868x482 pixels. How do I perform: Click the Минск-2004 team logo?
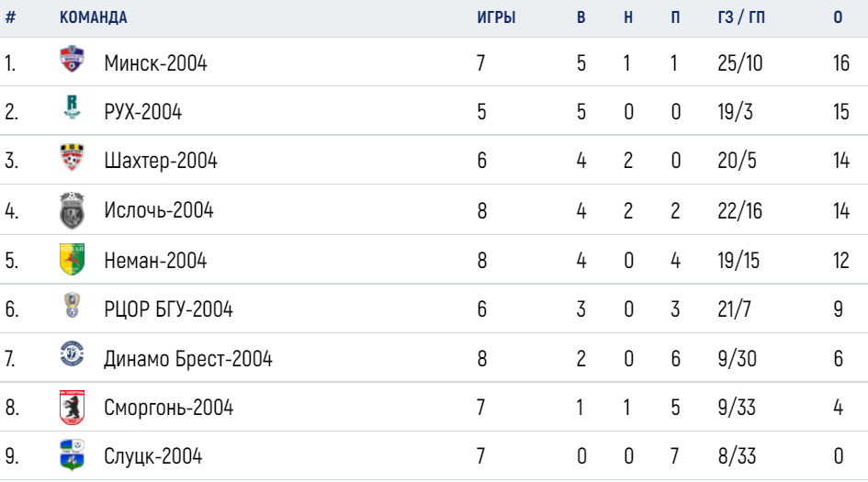pyautogui.click(x=72, y=59)
